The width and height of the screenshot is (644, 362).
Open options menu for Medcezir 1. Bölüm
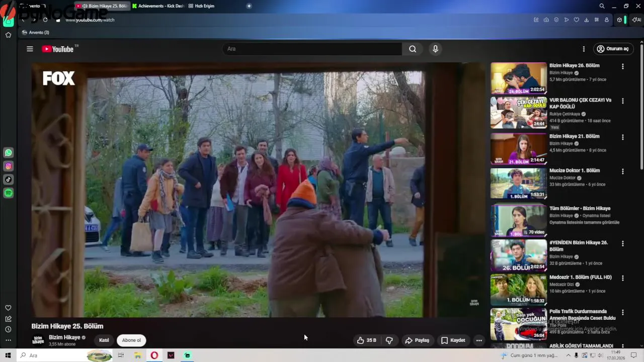pos(623,278)
